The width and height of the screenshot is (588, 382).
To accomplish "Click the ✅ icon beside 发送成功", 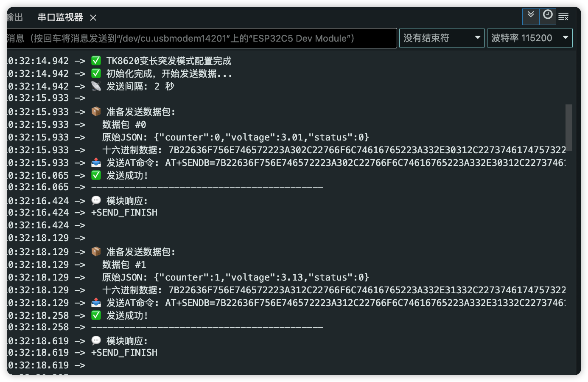I will tap(96, 175).
